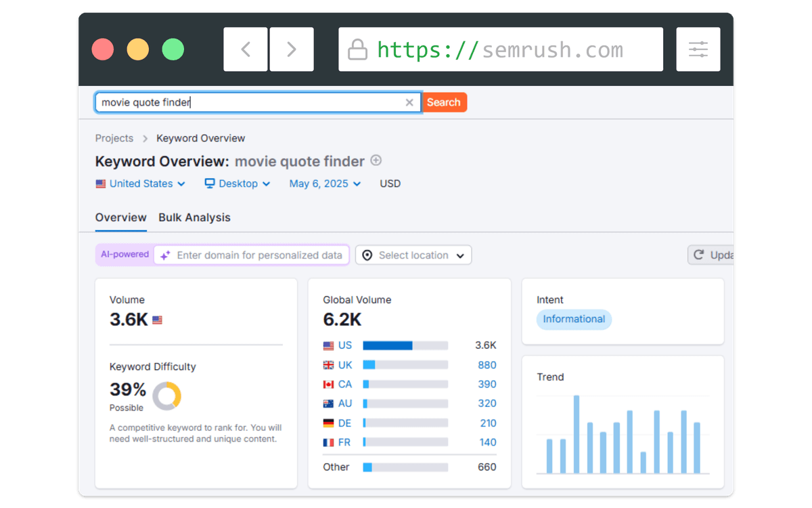This screenshot has height=508, width=812.
Task: Open the Desktop device dropdown
Action: click(x=238, y=184)
